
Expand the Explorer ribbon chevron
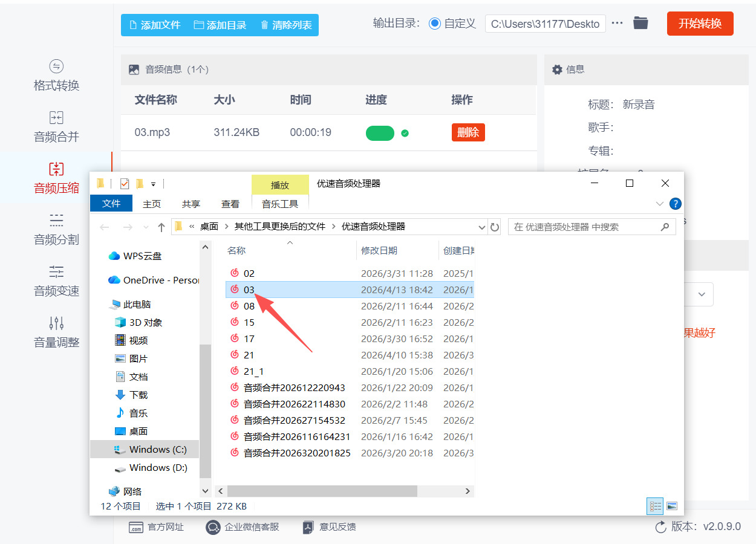click(x=660, y=204)
